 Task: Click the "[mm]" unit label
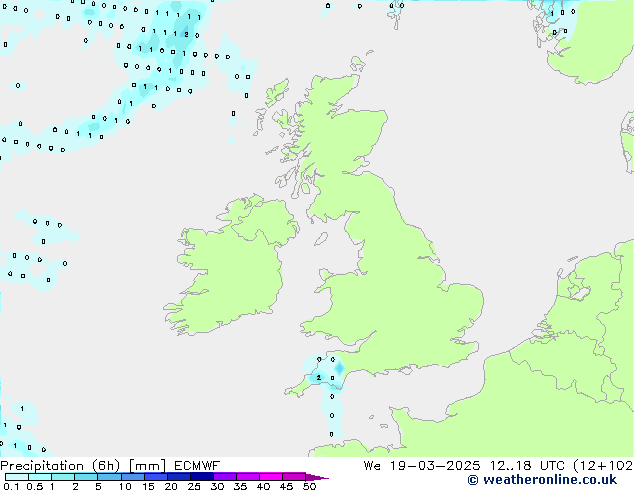tap(147, 466)
